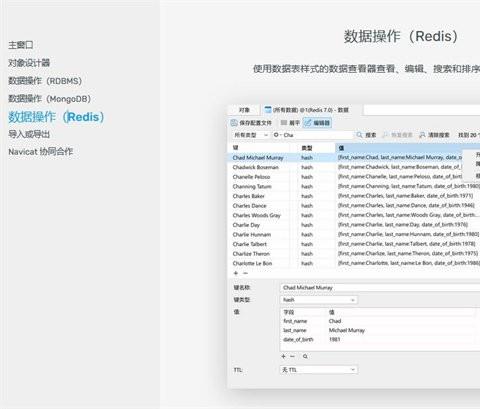
Task: Click the 保存配置文件 save profile icon
Action: pyautogui.click(x=234, y=123)
